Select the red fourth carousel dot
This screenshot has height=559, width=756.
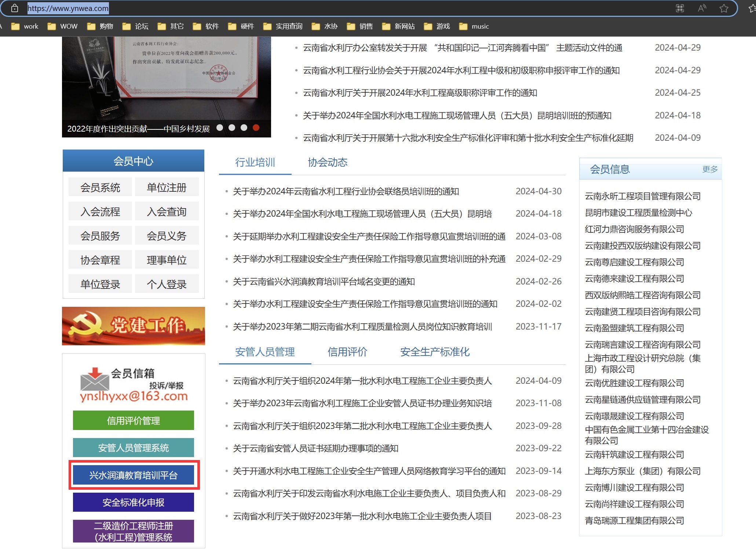point(256,128)
